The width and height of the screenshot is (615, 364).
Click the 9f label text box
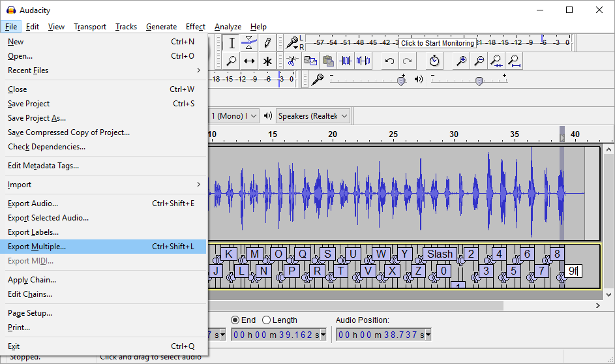coord(573,271)
